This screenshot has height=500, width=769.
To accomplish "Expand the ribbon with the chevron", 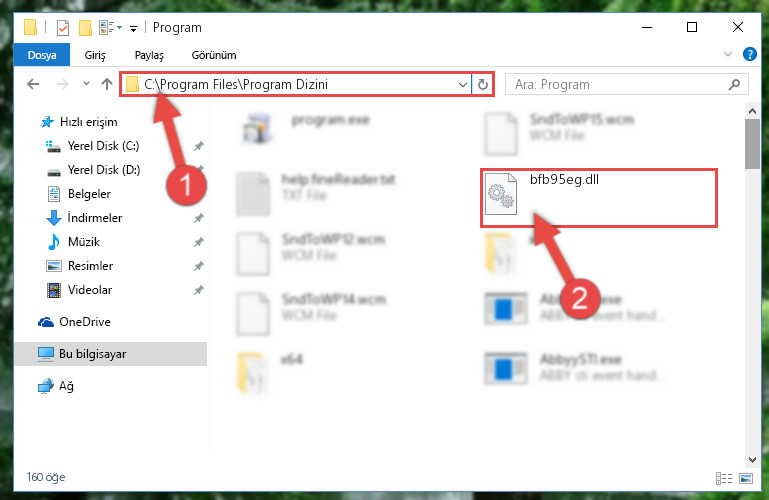I will (x=728, y=54).
